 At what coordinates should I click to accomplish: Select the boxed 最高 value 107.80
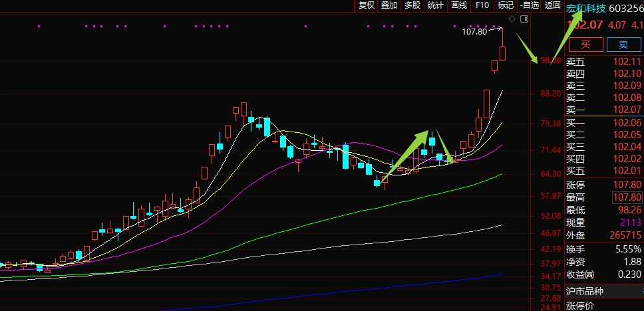(627, 197)
